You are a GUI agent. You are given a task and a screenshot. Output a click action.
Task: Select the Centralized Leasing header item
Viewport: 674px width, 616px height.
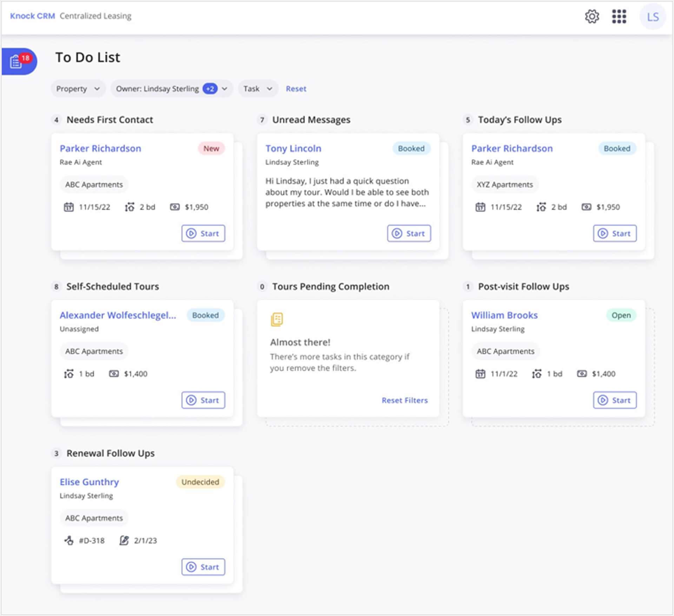click(x=95, y=16)
